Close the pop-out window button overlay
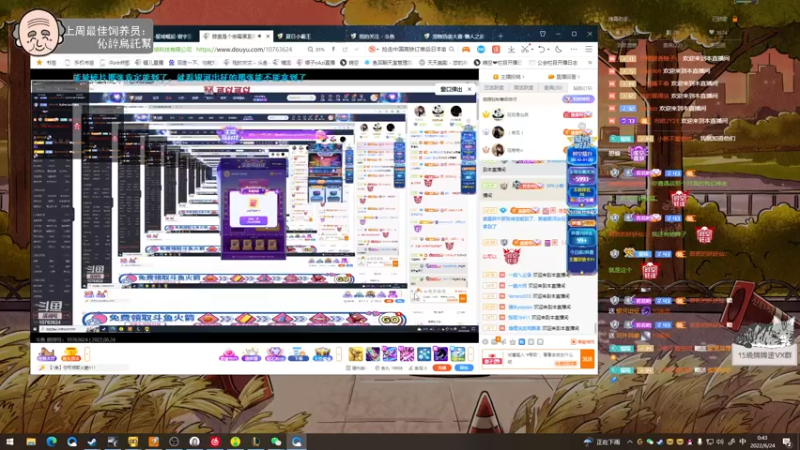 tap(469, 89)
